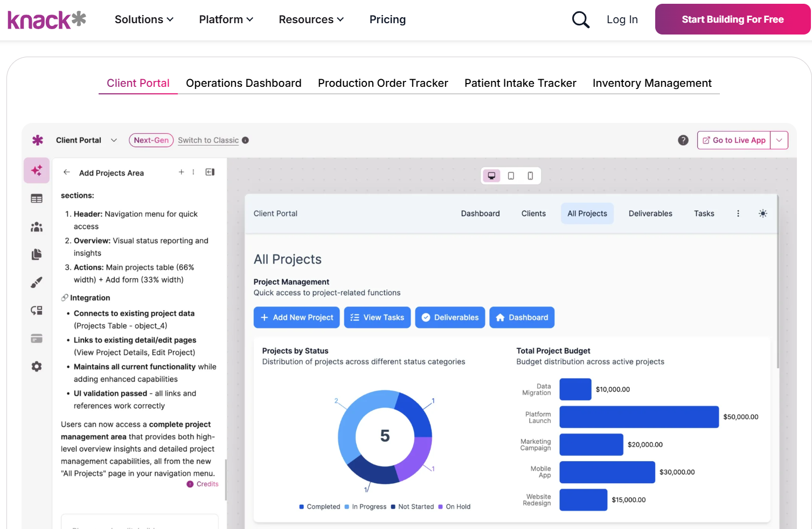
Task: Click the Not Started legend swatch
Action: coord(393,507)
